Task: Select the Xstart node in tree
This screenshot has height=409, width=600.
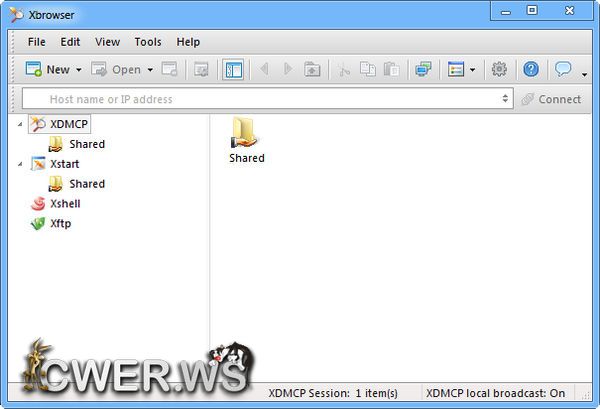Action: pyautogui.click(x=64, y=163)
